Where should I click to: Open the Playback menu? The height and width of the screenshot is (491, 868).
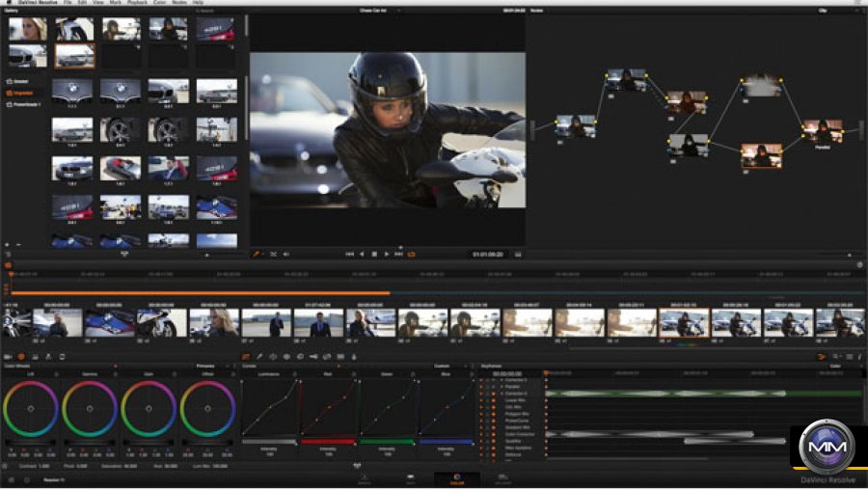[137, 3]
